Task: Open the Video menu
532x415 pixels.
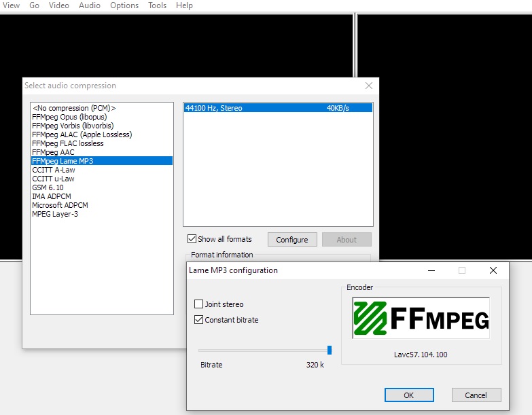Action: pyautogui.click(x=58, y=5)
